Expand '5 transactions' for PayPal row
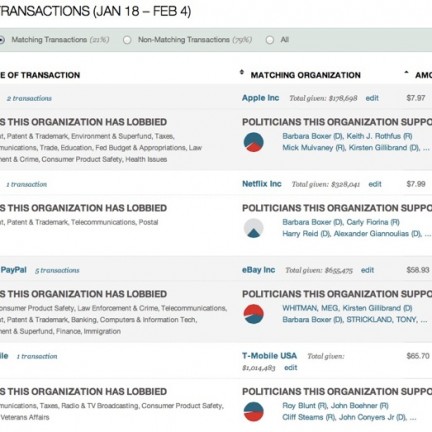 pos(57,270)
